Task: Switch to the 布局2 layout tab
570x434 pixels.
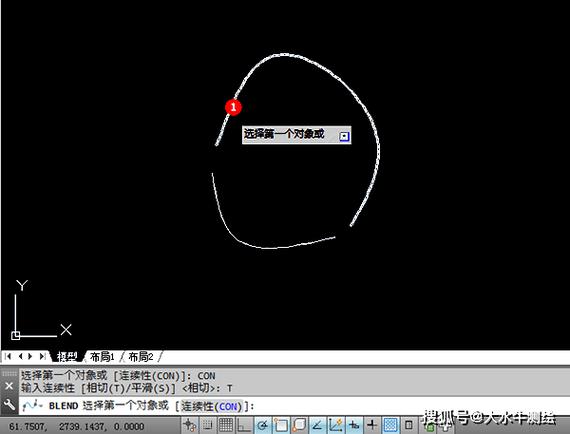Action: click(141, 357)
